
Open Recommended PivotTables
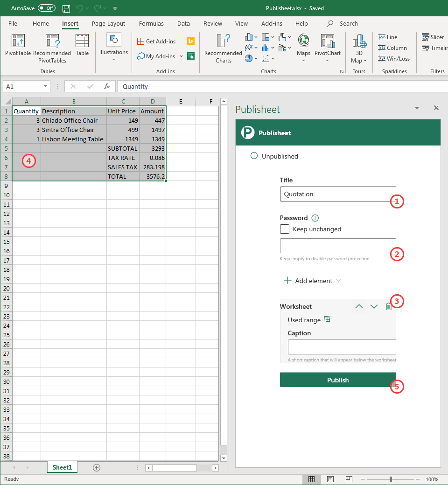coord(52,48)
